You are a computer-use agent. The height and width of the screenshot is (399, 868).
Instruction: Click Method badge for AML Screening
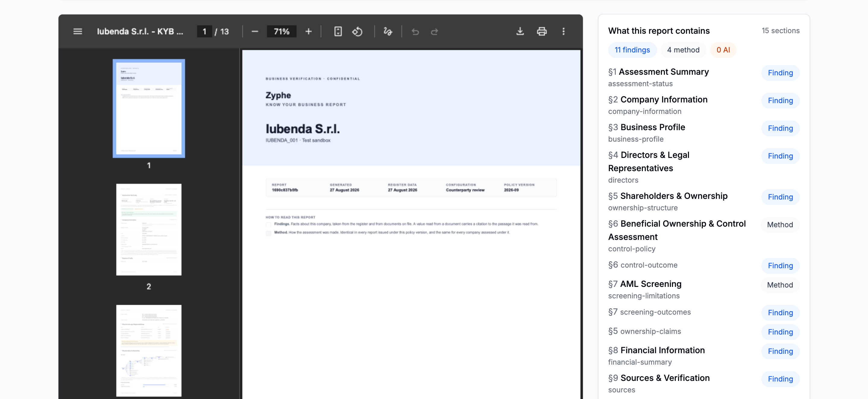pyautogui.click(x=780, y=285)
